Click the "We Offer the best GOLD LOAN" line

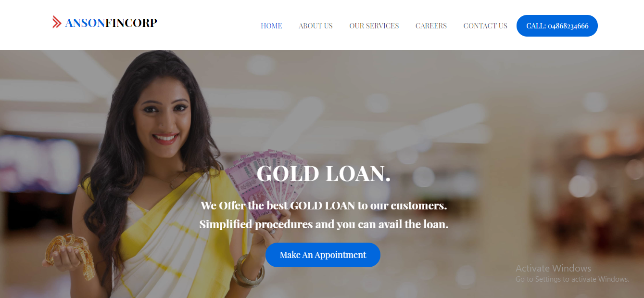pos(324,206)
